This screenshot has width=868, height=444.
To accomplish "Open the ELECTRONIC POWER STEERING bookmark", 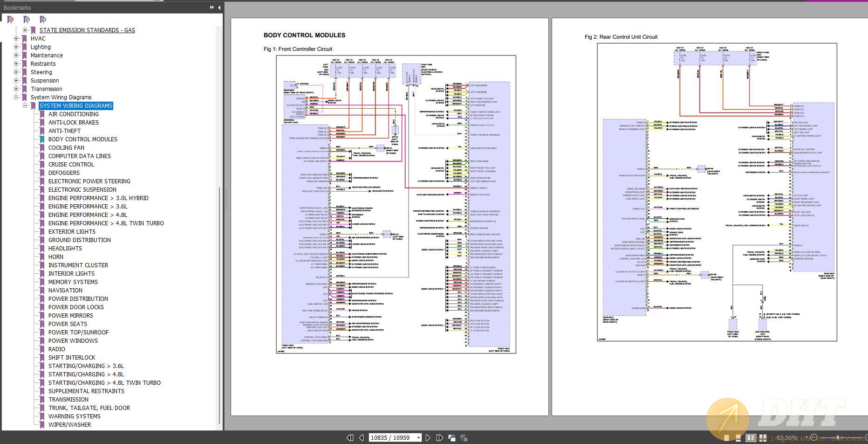I will [x=89, y=181].
